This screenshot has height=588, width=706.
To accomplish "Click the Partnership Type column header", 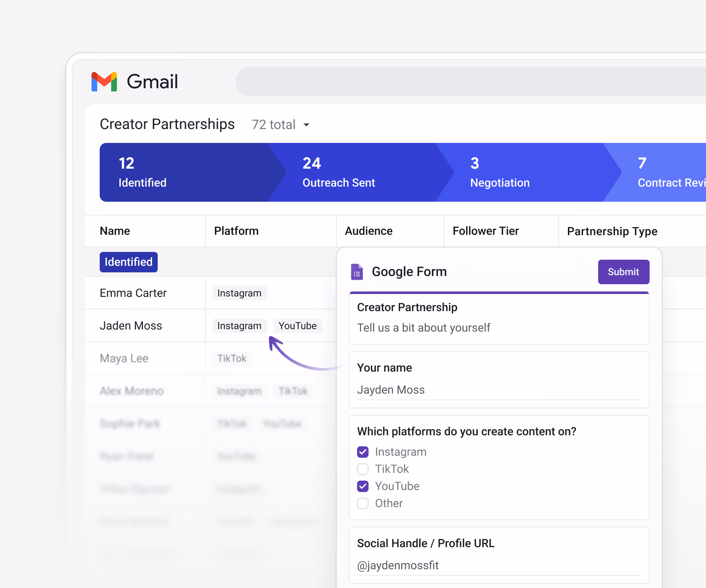I will [612, 232].
